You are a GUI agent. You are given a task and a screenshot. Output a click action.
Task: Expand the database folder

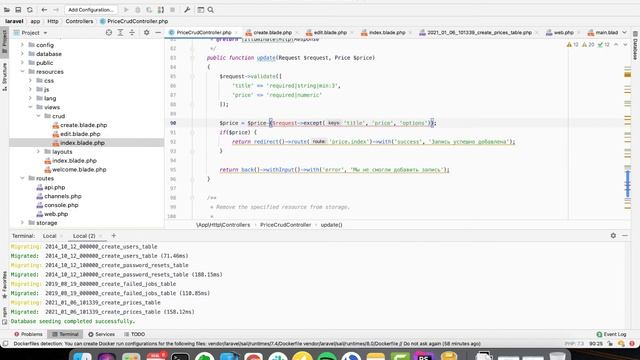click(x=22, y=54)
